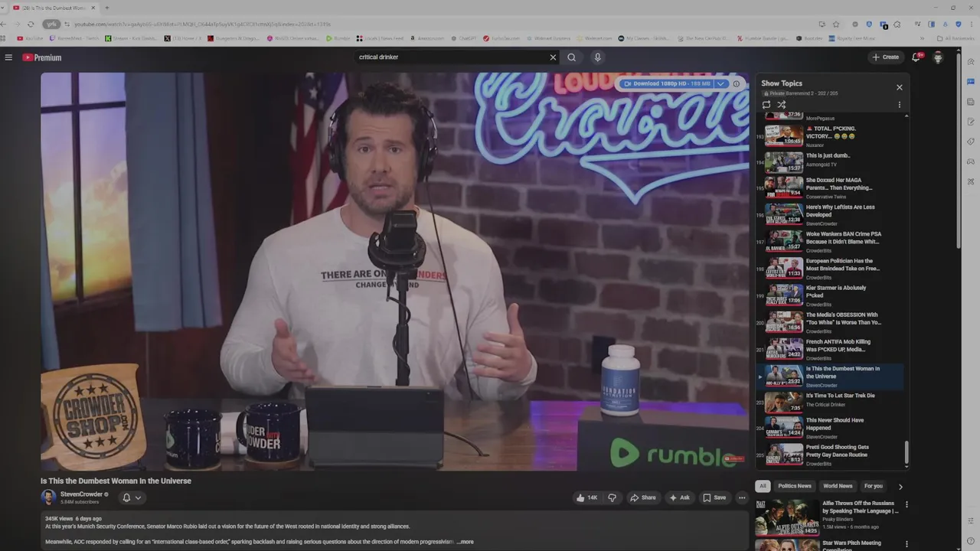Screen dimensions: 980x551
Task: Open the ChatGPT bookmark
Action: click(x=463, y=38)
